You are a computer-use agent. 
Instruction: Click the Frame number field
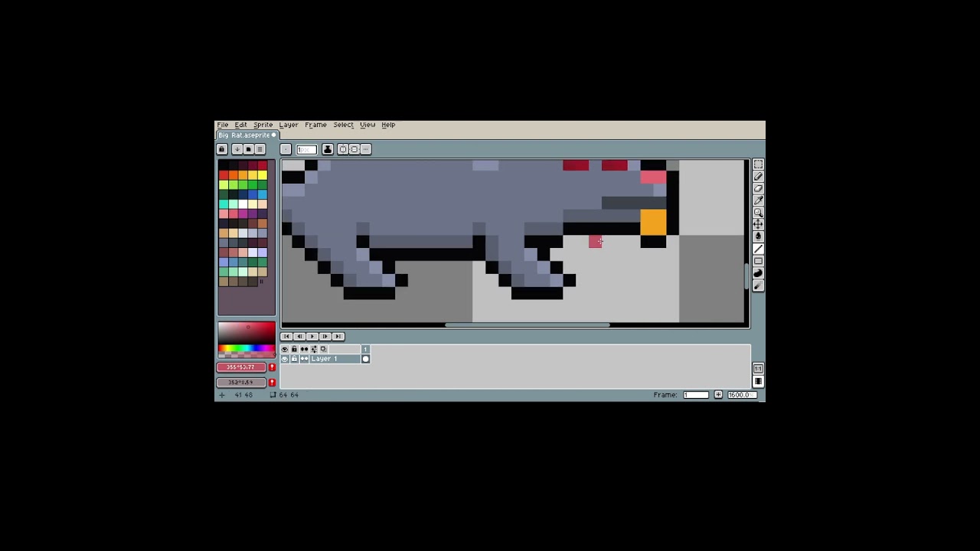tap(696, 395)
